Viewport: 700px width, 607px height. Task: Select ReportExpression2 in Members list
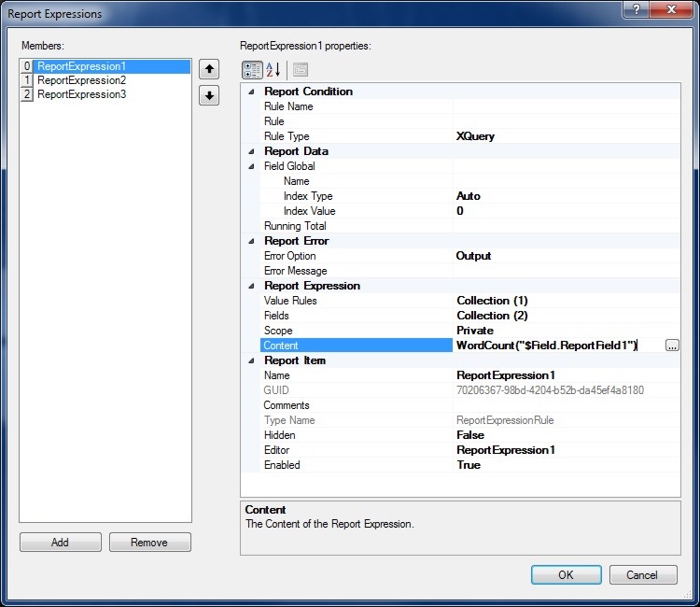click(82, 80)
